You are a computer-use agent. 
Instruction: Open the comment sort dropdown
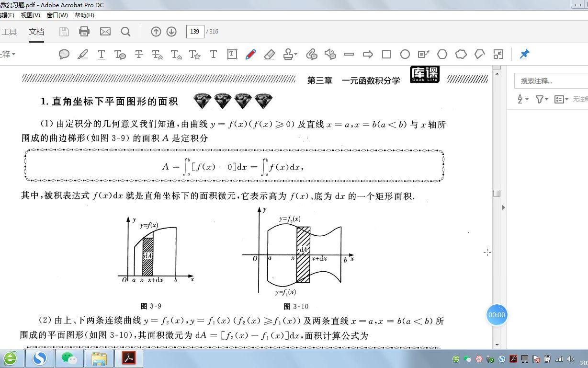point(520,99)
